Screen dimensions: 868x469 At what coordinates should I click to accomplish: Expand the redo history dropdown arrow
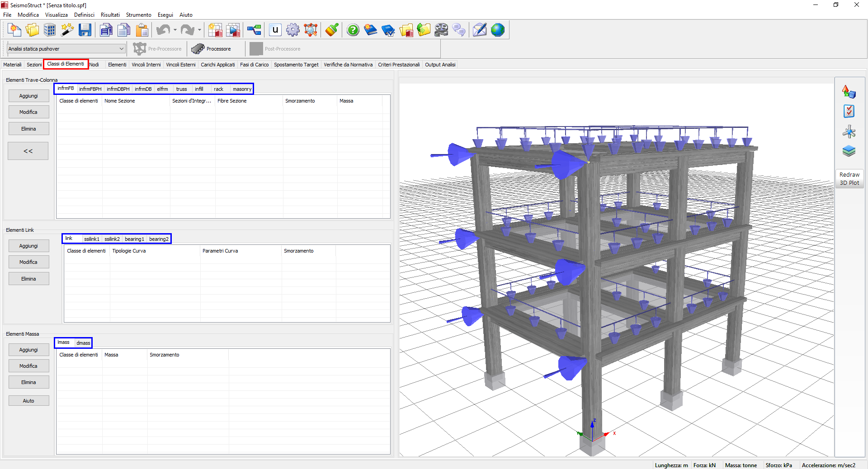pyautogui.click(x=199, y=30)
